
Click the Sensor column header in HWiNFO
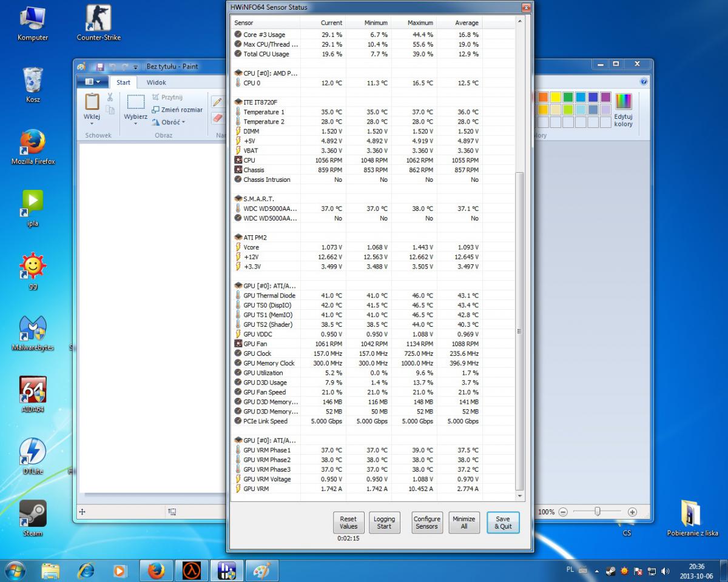266,22
